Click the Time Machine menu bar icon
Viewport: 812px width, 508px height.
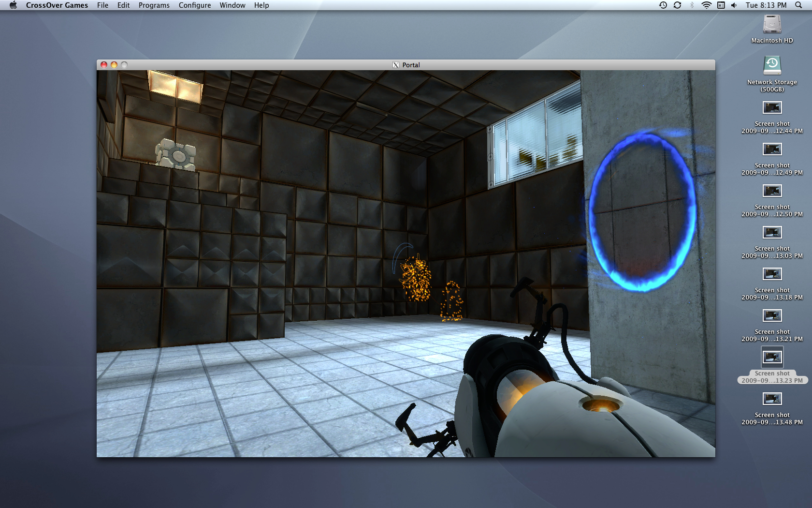[x=663, y=5]
